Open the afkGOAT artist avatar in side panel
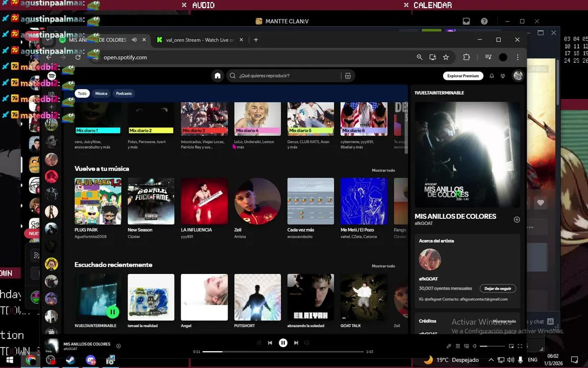588x368 pixels. tap(430, 260)
